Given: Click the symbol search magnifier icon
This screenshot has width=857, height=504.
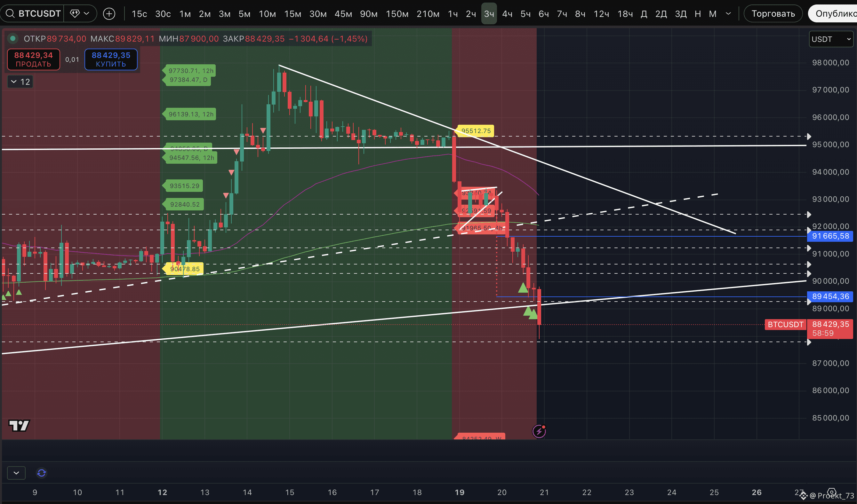Looking at the screenshot, I should [x=10, y=14].
